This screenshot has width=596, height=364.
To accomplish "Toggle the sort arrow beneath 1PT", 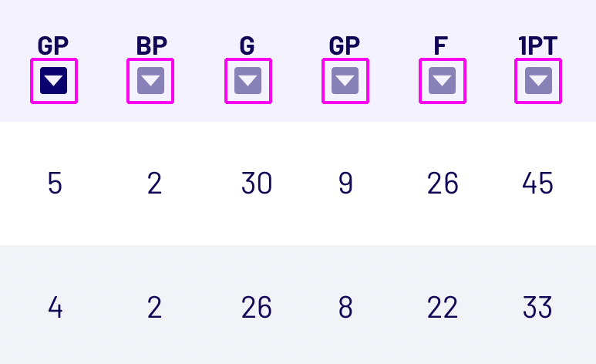I will pos(537,81).
